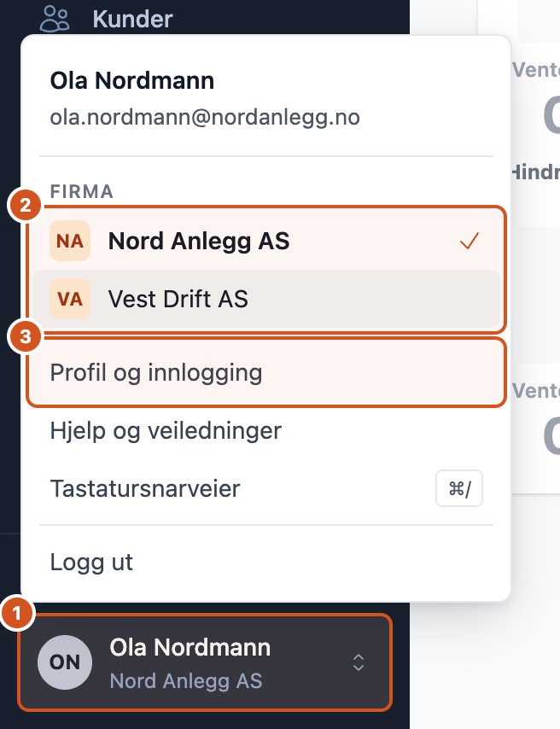Click the checkmark next to Nord Anlegg AS
The height and width of the screenshot is (729, 560).
470,241
